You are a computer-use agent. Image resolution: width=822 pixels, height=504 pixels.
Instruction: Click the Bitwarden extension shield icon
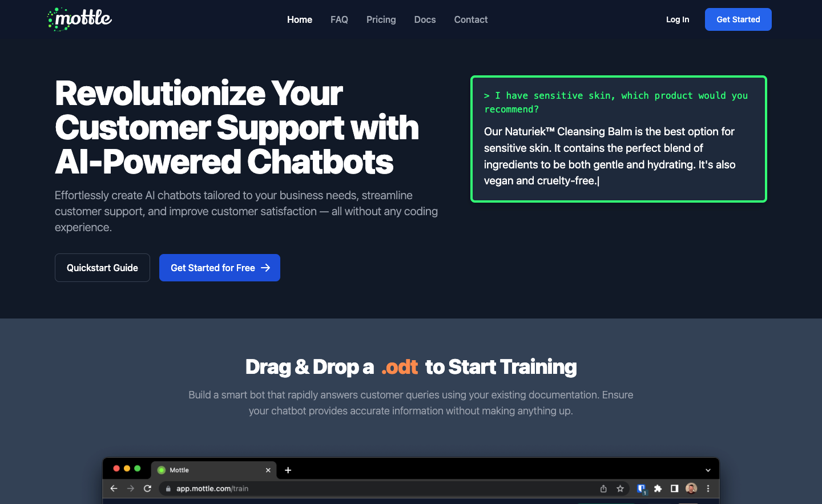pos(641,489)
